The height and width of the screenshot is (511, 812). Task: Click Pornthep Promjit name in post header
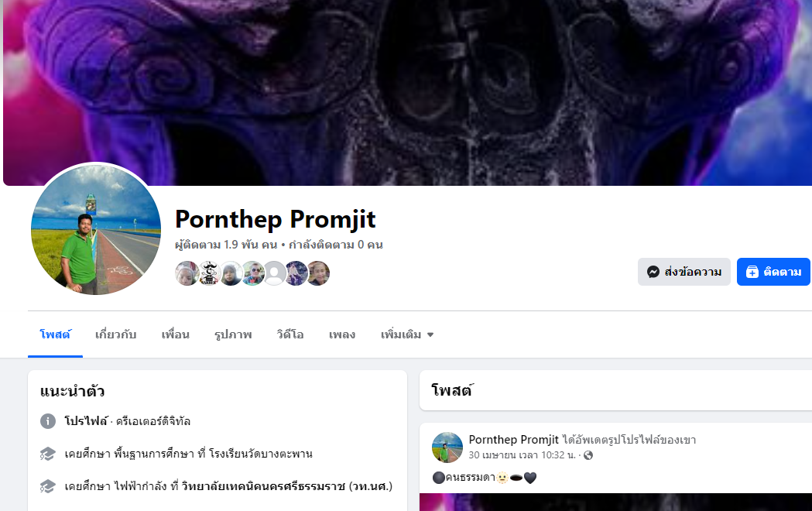pos(514,440)
